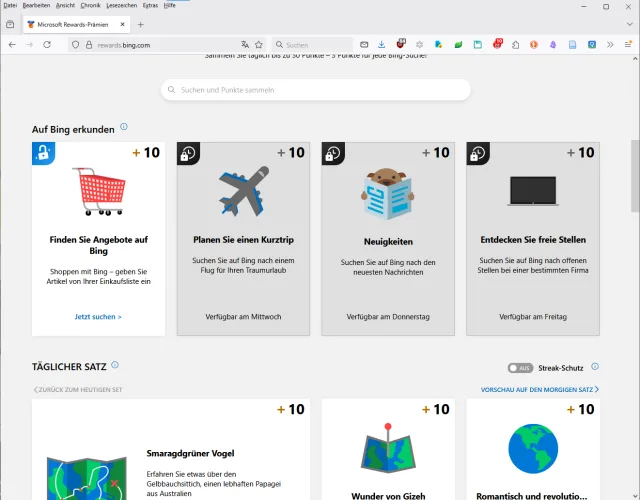The height and width of the screenshot is (500, 640).
Task: Click the Jetzt suchen link
Action: [98, 317]
